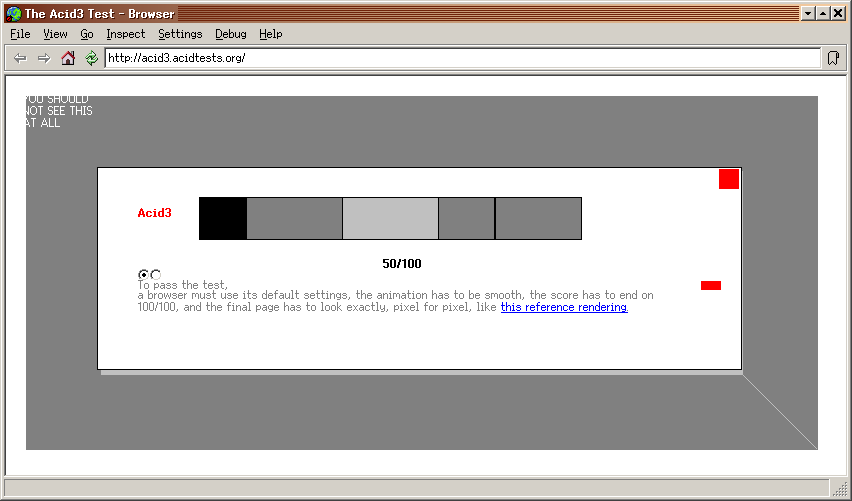Open the home page via house icon

pos(68,58)
